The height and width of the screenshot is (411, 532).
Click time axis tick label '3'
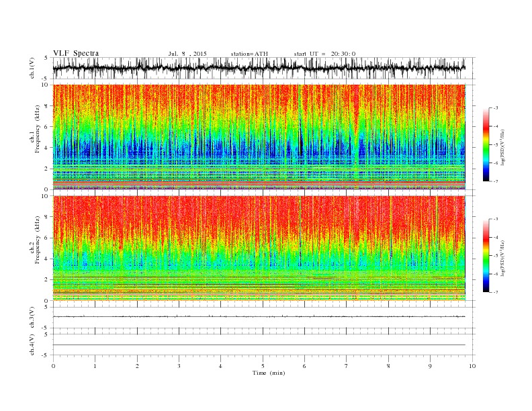(179, 366)
